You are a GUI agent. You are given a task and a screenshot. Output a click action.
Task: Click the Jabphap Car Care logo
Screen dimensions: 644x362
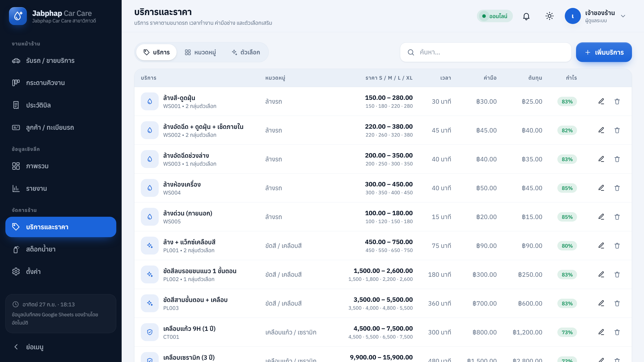pos(18,16)
